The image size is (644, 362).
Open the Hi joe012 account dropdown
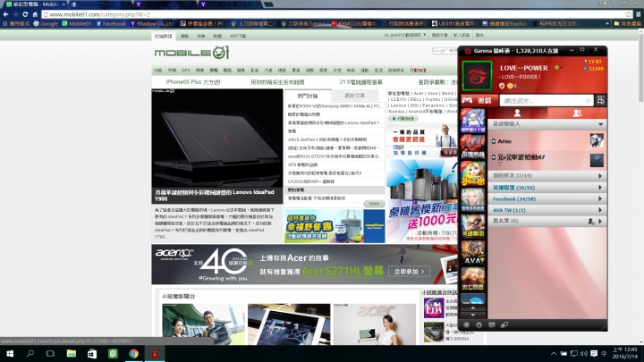tap(405, 35)
